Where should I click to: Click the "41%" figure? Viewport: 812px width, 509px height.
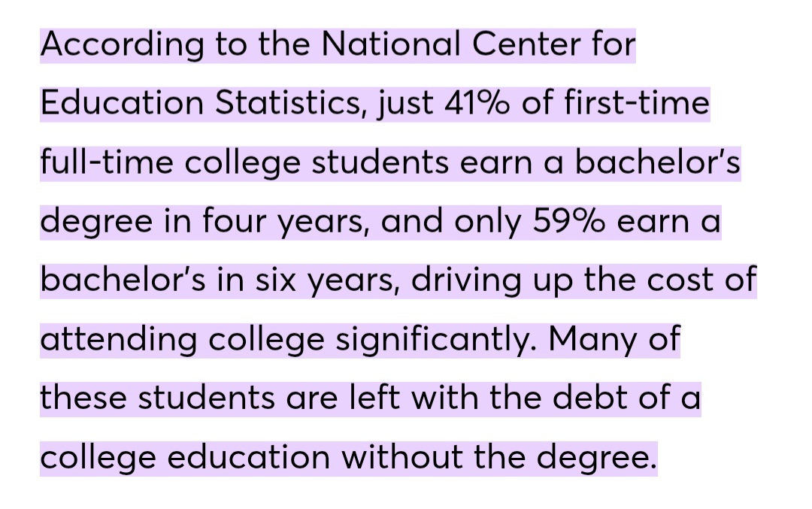[x=477, y=102]
